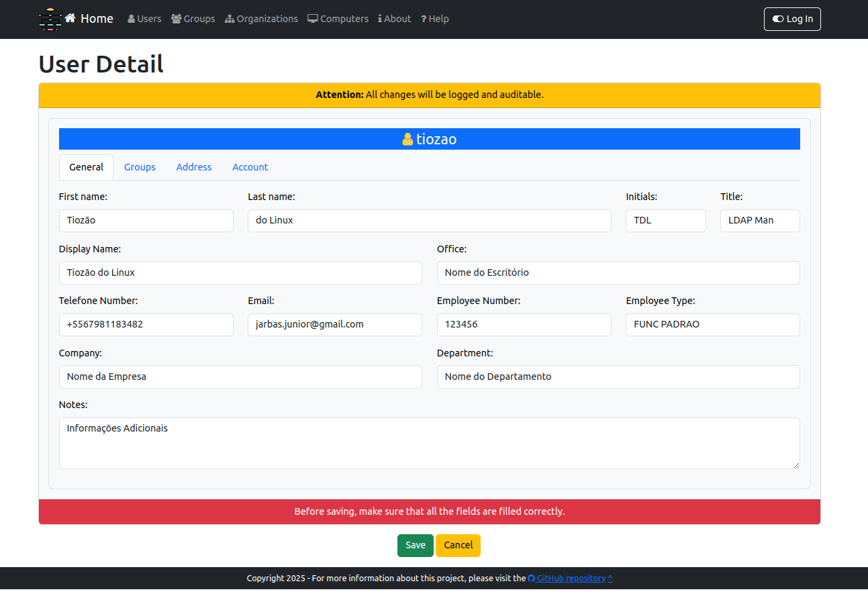
Task: Click the About info icon
Action: pos(380,19)
